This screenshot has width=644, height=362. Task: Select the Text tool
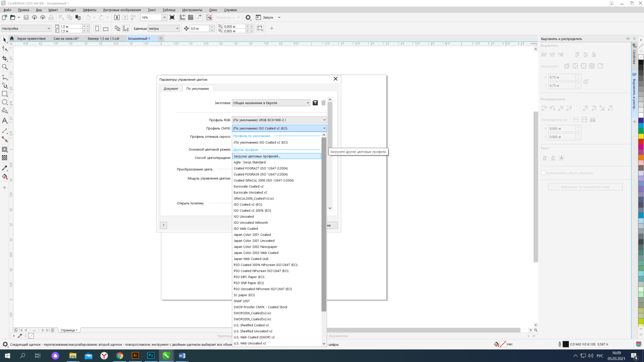5,121
